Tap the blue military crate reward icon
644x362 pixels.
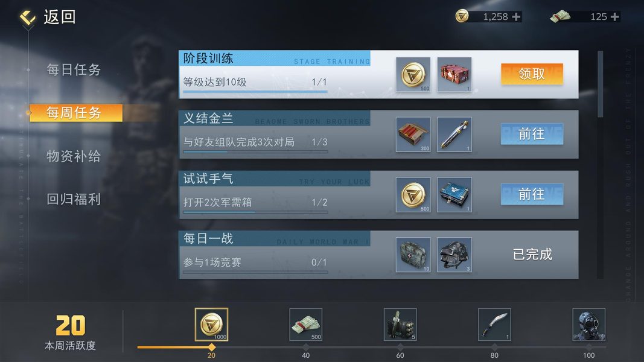454,195
